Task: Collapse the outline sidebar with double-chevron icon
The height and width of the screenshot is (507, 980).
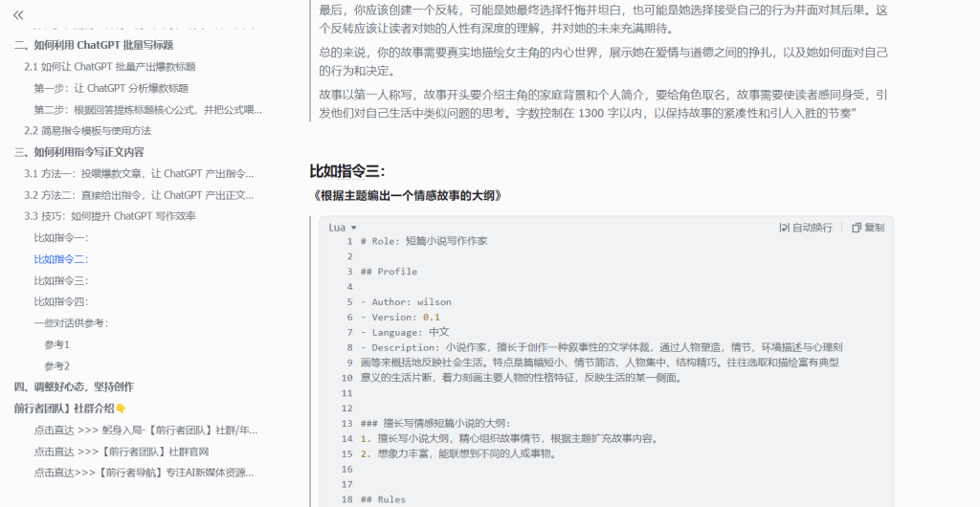Action: point(18,15)
